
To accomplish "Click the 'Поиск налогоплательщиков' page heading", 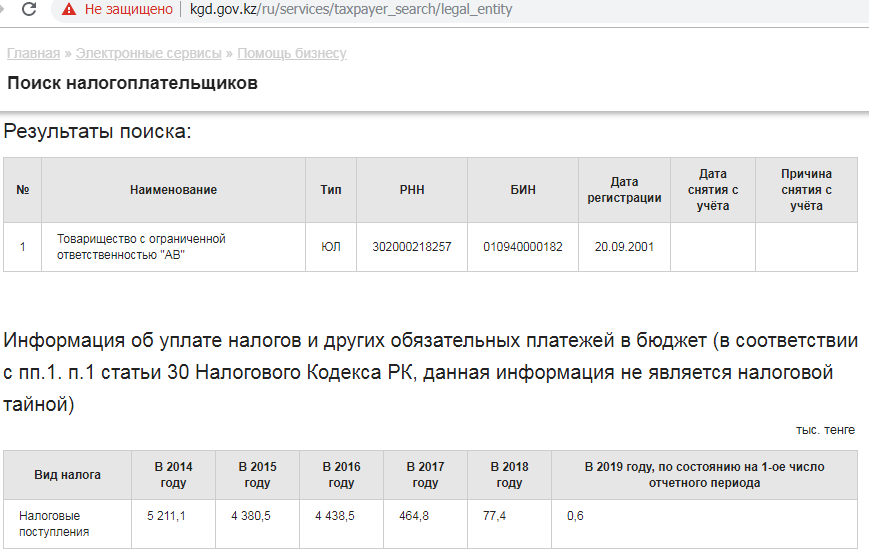I will tap(132, 83).
